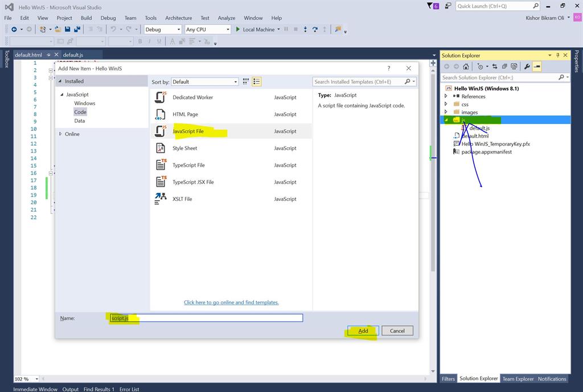Open the Analyze menu
Screen dimensions: 583x392
click(x=227, y=18)
